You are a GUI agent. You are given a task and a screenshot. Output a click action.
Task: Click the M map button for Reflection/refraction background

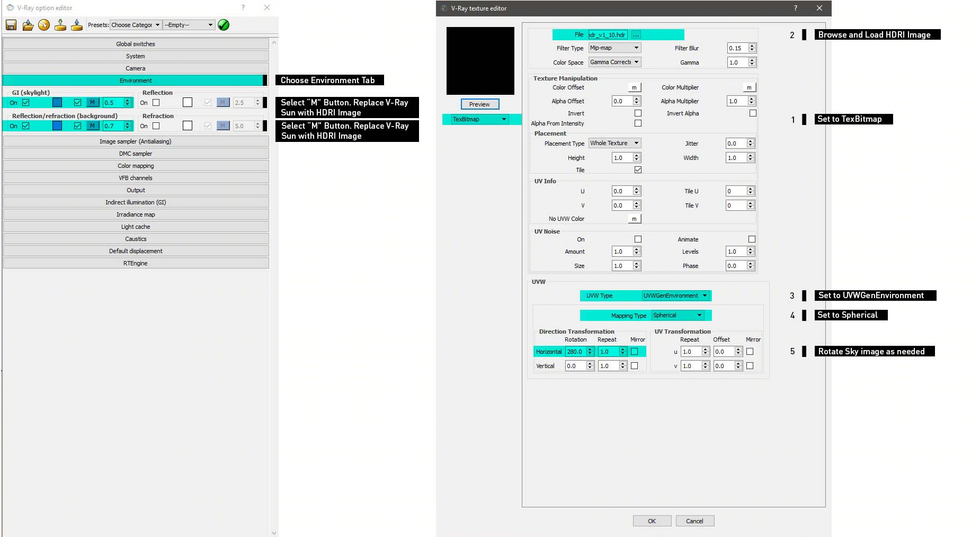pyautogui.click(x=93, y=126)
